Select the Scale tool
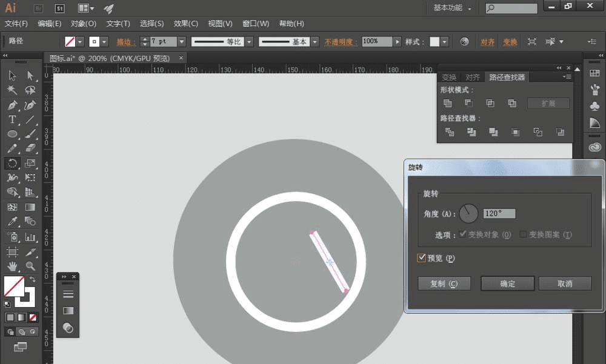The width and height of the screenshot is (606, 364). [30, 163]
